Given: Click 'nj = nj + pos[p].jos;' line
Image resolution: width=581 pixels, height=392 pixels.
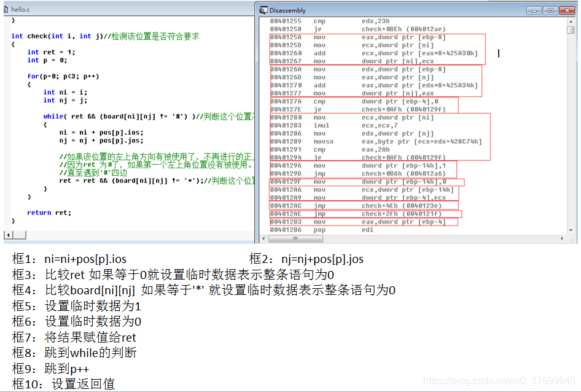Looking at the screenshot, I should (101, 141).
